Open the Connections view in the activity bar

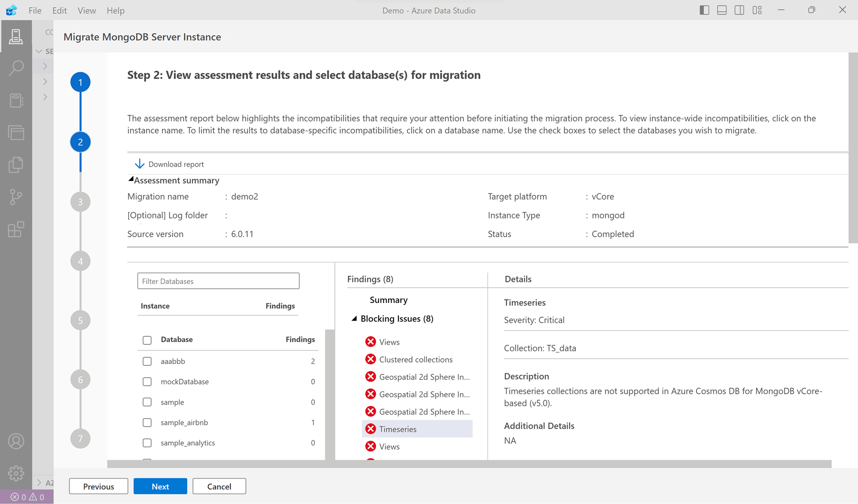tap(16, 37)
